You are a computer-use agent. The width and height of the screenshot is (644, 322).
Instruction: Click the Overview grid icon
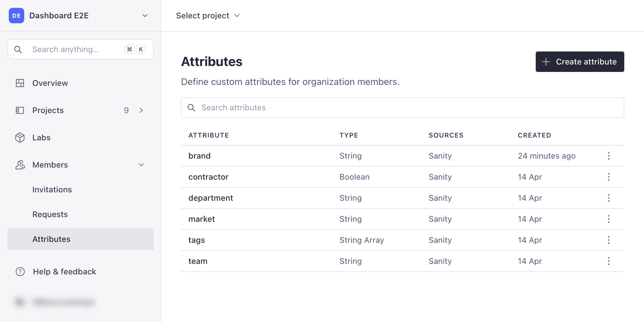coord(20,83)
